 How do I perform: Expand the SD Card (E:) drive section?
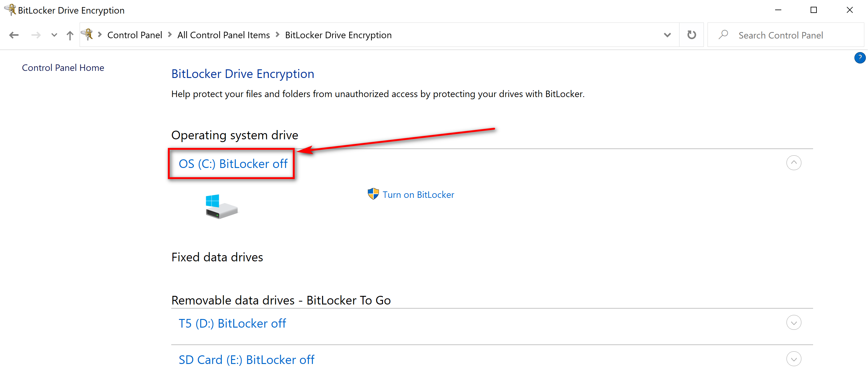[x=794, y=359]
